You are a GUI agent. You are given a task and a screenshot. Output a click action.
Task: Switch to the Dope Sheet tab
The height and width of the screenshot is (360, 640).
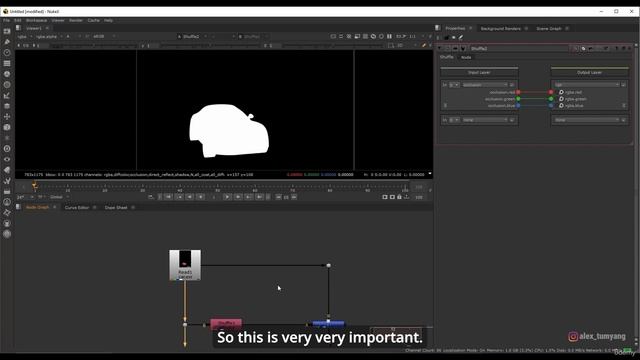116,207
